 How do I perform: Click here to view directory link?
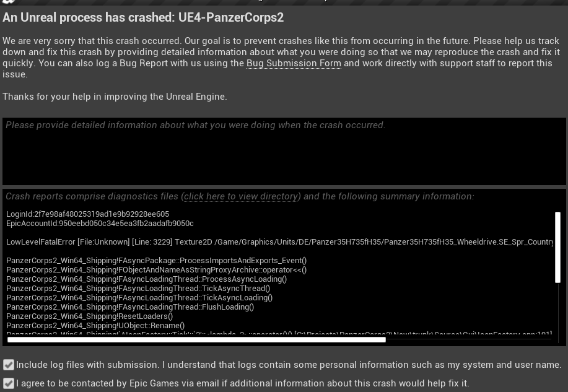pyautogui.click(x=241, y=196)
